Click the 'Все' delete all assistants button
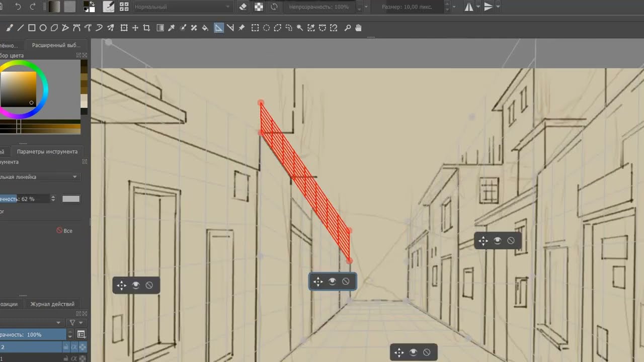The width and height of the screenshot is (644, 362). click(64, 231)
